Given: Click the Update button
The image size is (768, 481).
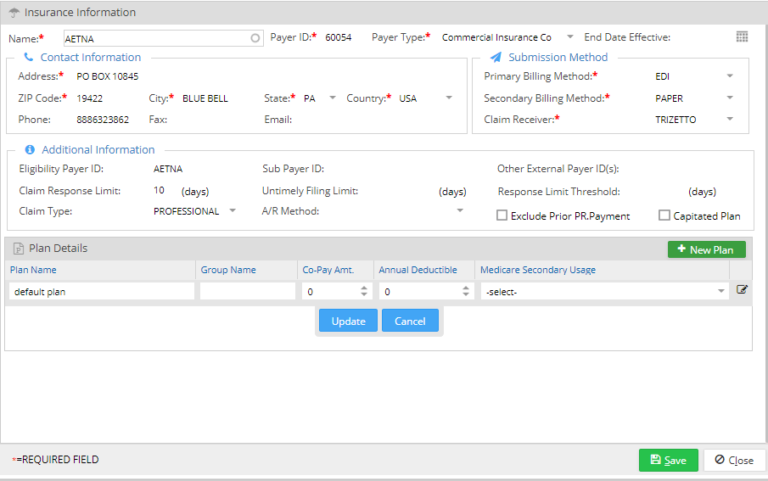Looking at the screenshot, I should coord(348,321).
